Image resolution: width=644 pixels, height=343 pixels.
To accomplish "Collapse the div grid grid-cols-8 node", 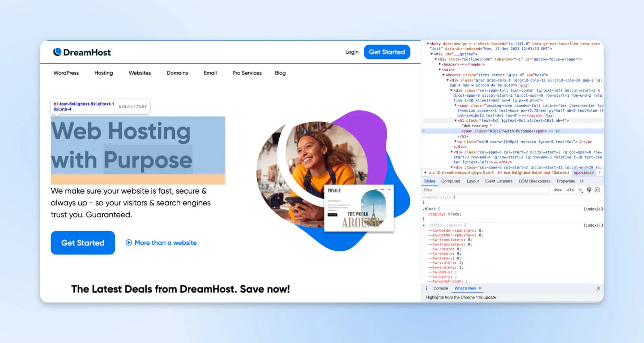I will [x=448, y=80].
